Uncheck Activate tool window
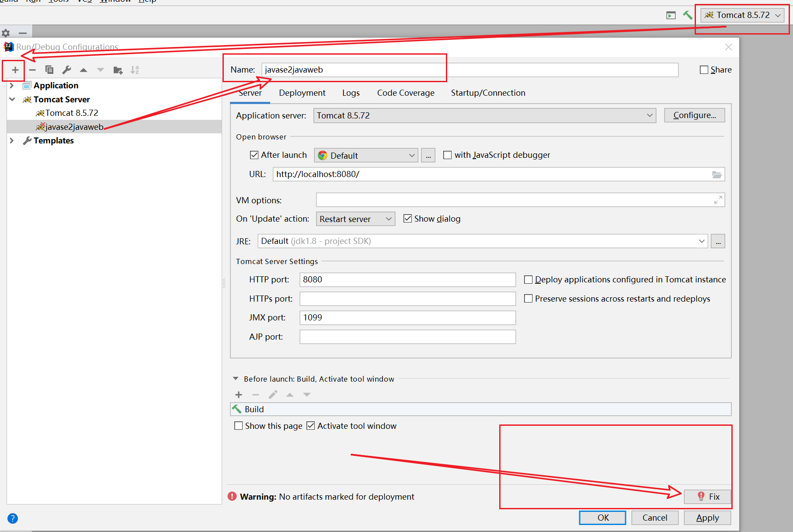 point(310,426)
